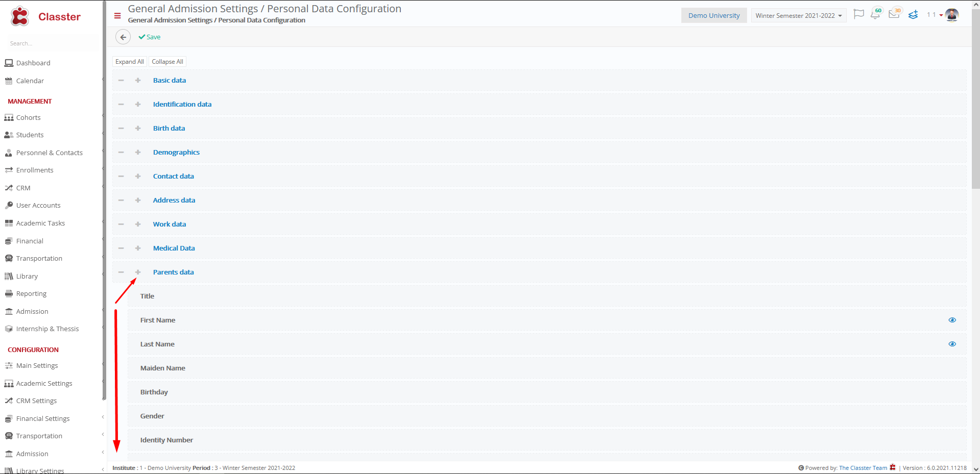Screen dimensions: 980x474
Task: Click the Enrollments arrows icon
Action: point(9,170)
